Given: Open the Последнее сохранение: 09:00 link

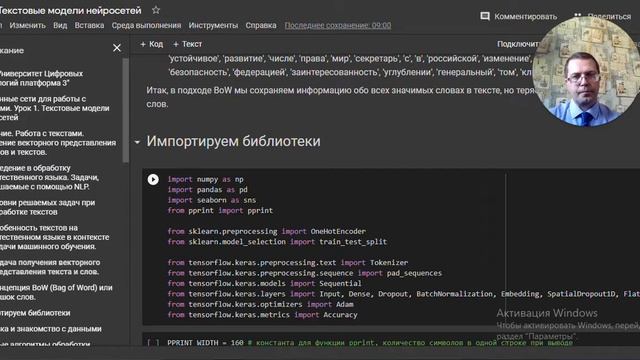Looking at the screenshot, I should [338, 25].
